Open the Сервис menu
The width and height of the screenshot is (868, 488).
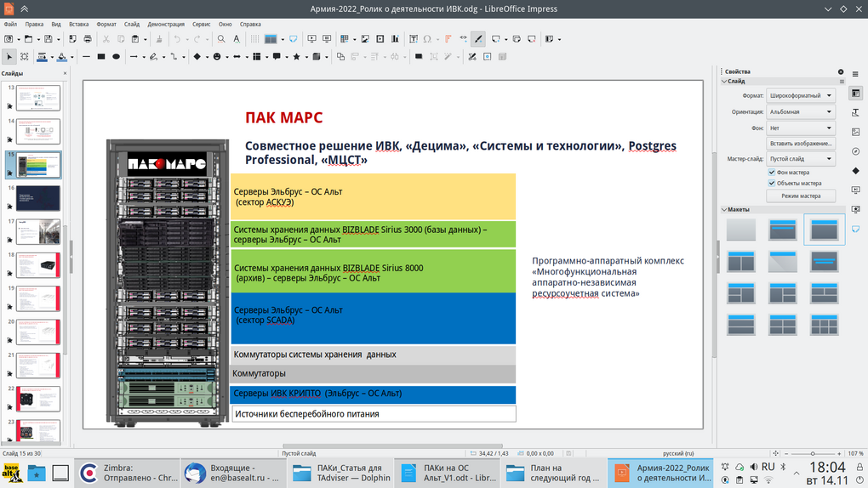click(x=202, y=25)
